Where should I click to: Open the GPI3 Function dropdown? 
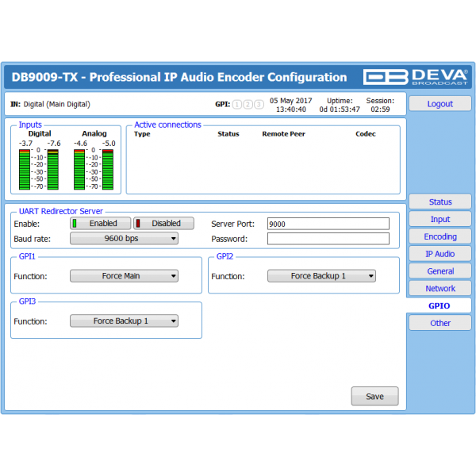[x=124, y=321]
